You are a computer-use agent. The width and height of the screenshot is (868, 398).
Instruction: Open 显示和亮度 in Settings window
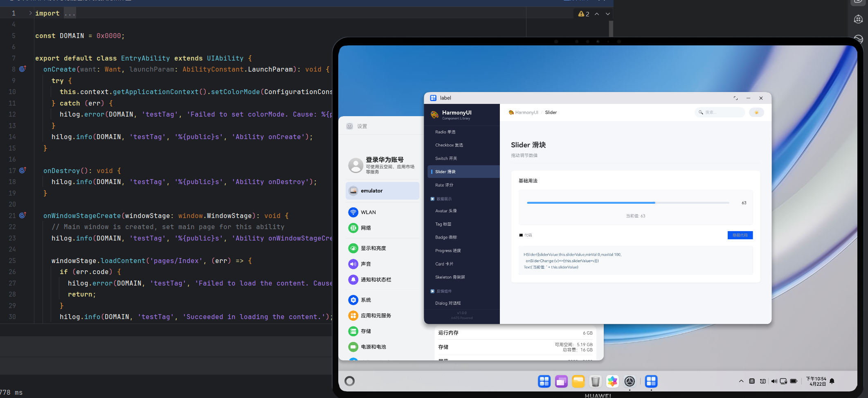(382, 248)
